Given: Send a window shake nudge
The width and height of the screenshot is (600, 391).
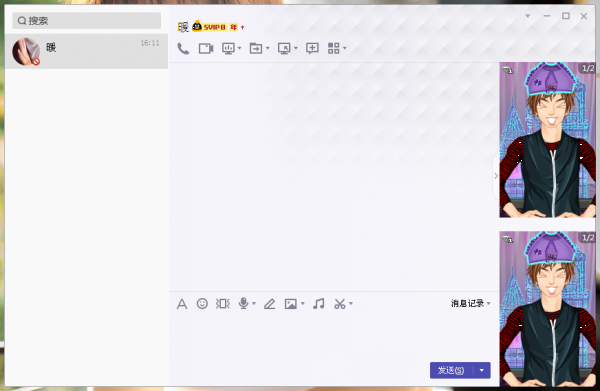Looking at the screenshot, I should (x=223, y=304).
